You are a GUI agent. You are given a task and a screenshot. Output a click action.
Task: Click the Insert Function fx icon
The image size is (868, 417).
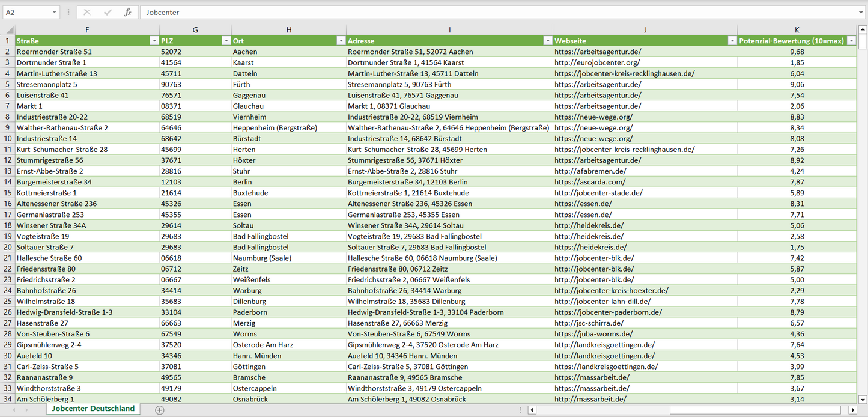tap(127, 12)
